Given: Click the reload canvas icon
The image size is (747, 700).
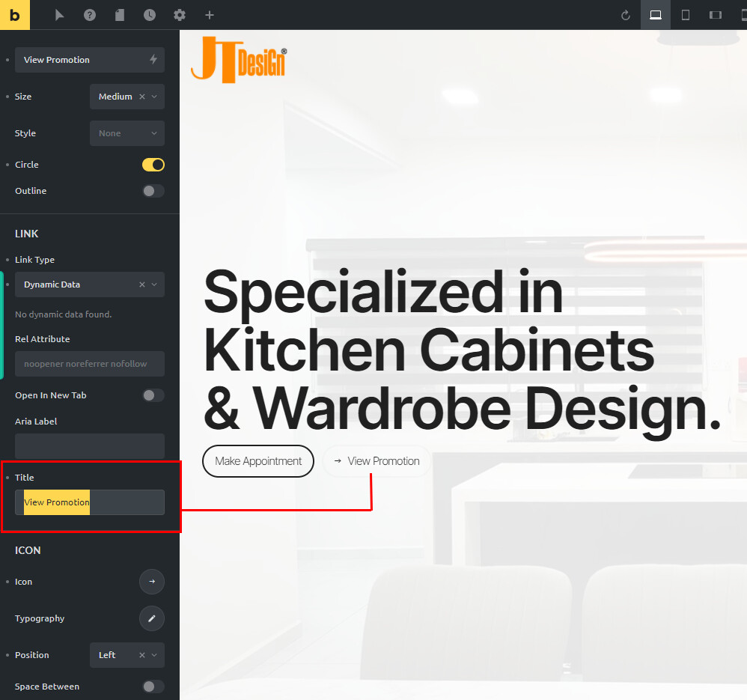Looking at the screenshot, I should [x=626, y=15].
